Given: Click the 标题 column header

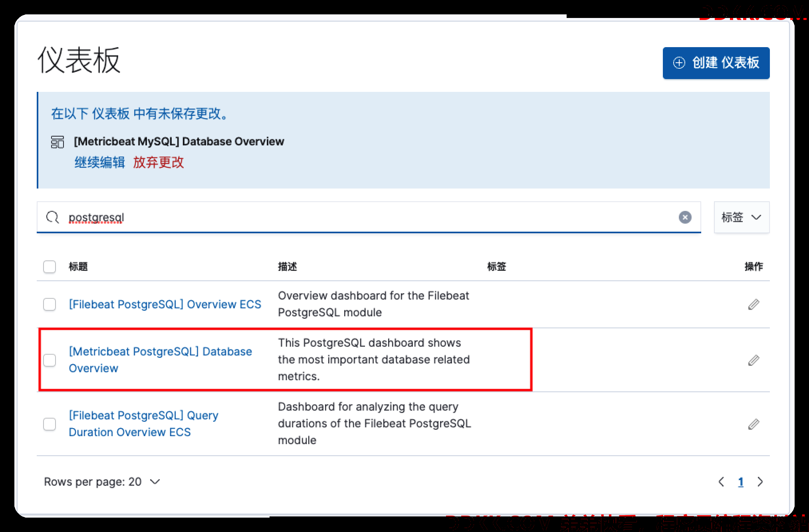Looking at the screenshot, I should pyautogui.click(x=78, y=266).
